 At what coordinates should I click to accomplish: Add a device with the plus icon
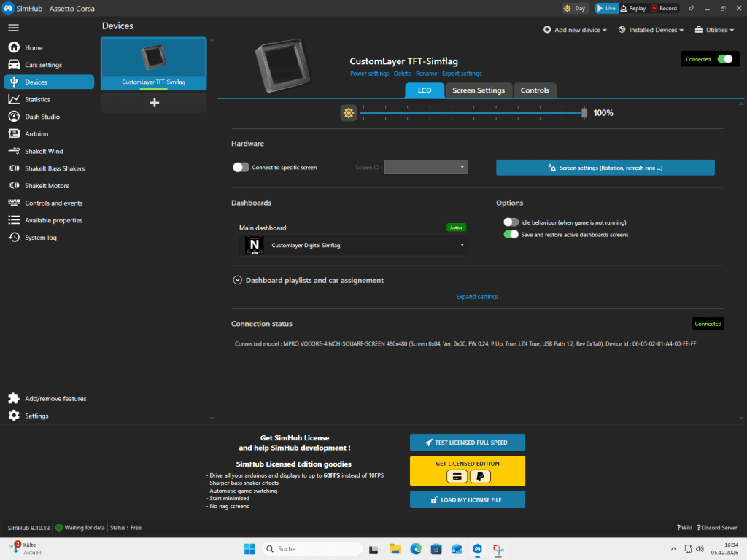point(154,103)
